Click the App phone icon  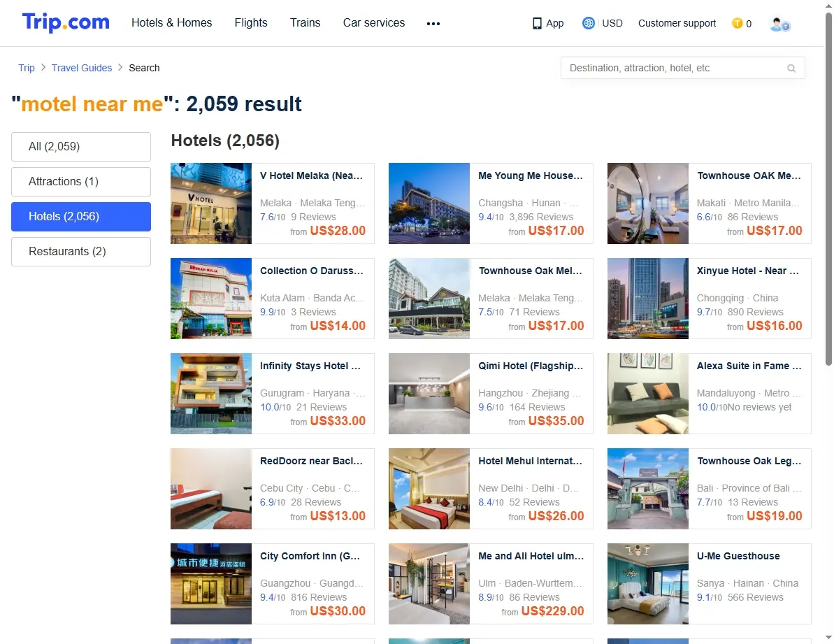(537, 23)
